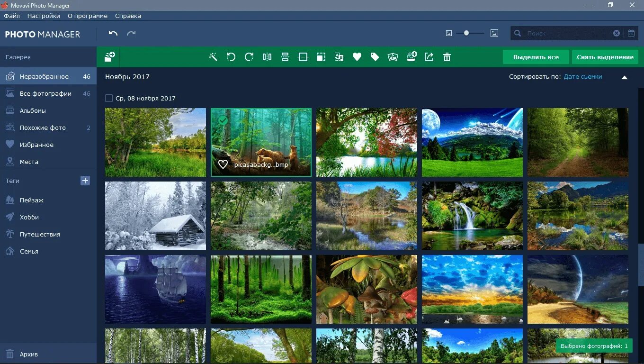Open sort by Дате съемки dropdown

coord(583,76)
